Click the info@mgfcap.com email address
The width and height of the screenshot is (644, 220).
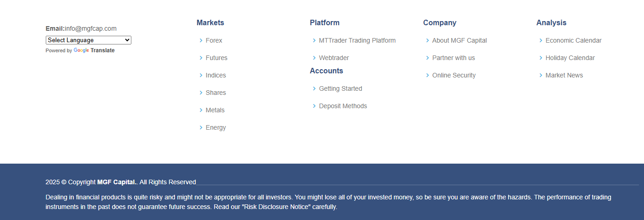tap(91, 28)
